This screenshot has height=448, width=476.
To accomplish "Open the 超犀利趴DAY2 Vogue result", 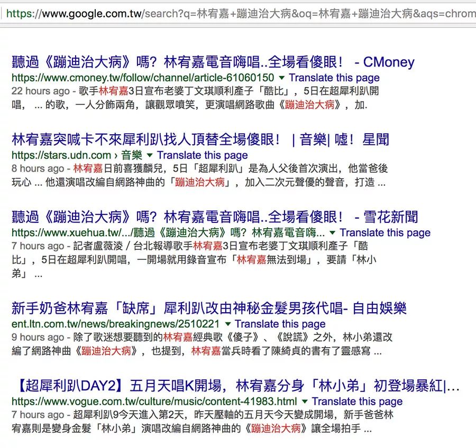I will point(237,386).
